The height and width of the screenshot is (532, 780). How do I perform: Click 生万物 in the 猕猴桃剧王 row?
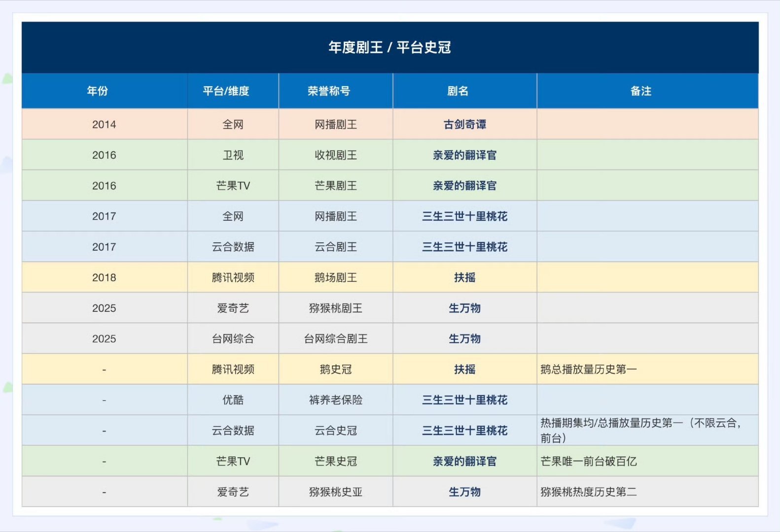(465, 308)
